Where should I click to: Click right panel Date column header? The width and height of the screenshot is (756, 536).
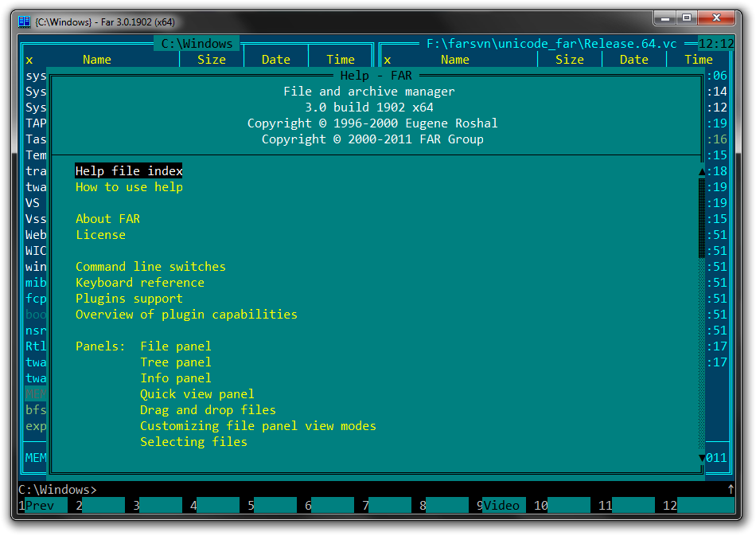click(x=634, y=60)
